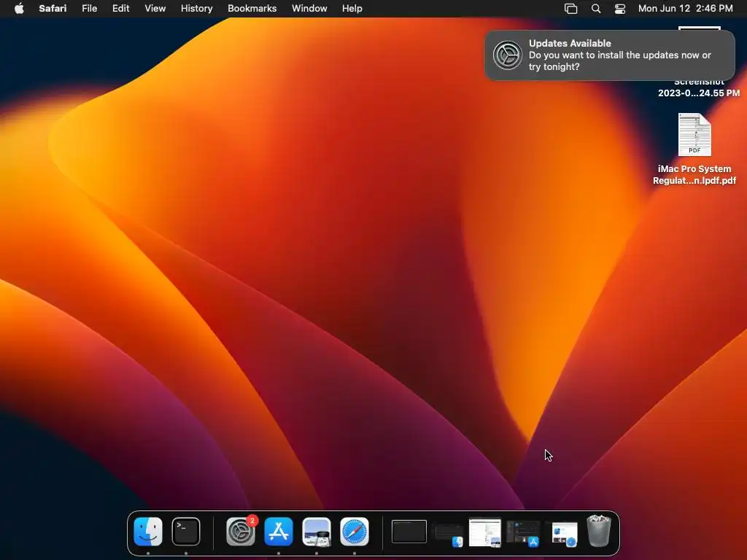Restore the minimized Terminal window thumbnail

(409, 532)
